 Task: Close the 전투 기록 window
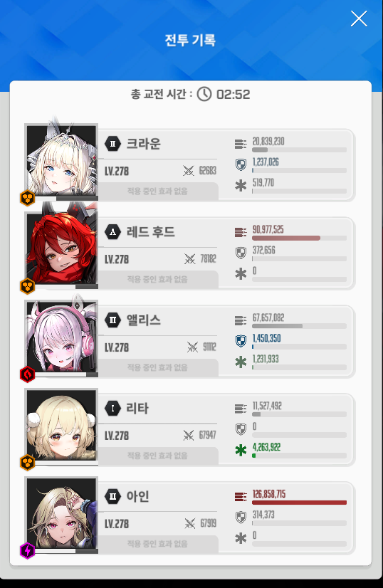tap(359, 19)
